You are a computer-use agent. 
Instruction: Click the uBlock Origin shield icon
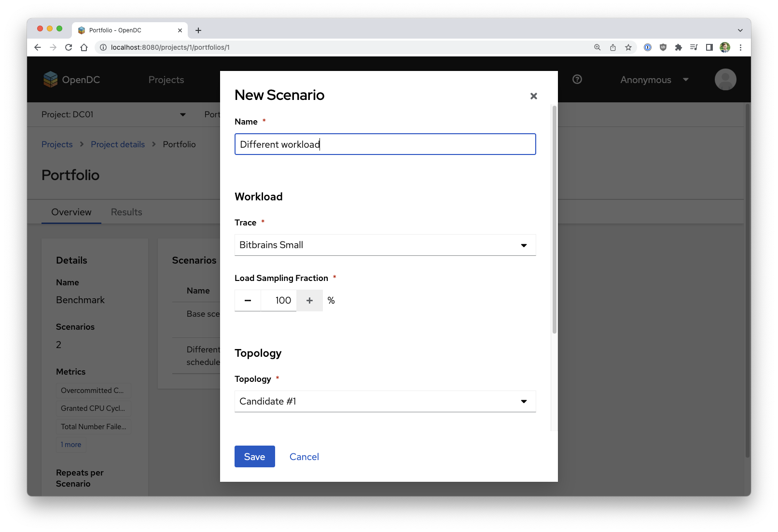click(x=663, y=47)
